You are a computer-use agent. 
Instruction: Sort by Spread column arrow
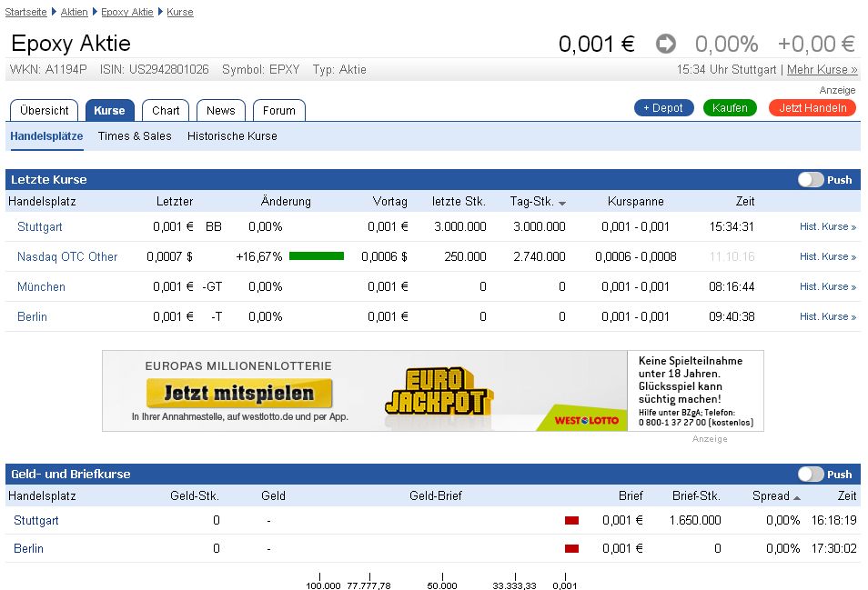pyautogui.click(x=797, y=498)
